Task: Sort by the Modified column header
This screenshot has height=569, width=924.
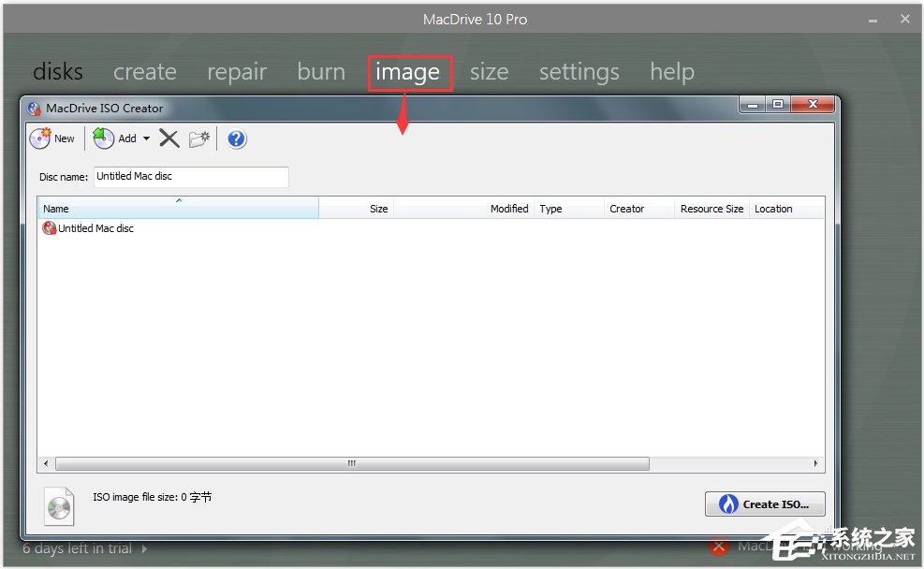Action: 463,209
